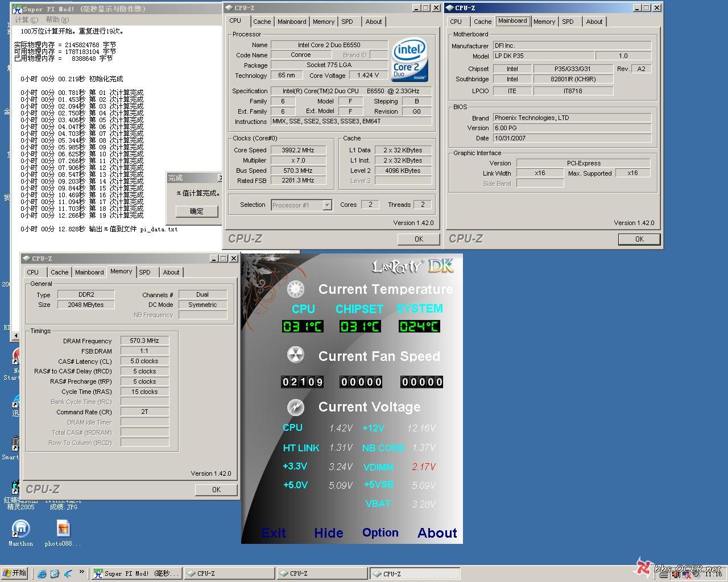Click 确定 in the completion dialog
Image resolution: width=728 pixels, height=582 pixels.
196,211
